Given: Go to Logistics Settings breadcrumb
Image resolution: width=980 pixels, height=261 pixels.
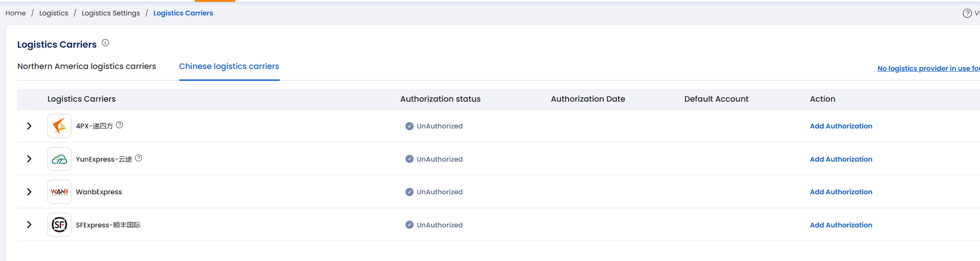Looking at the screenshot, I should [x=110, y=13].
